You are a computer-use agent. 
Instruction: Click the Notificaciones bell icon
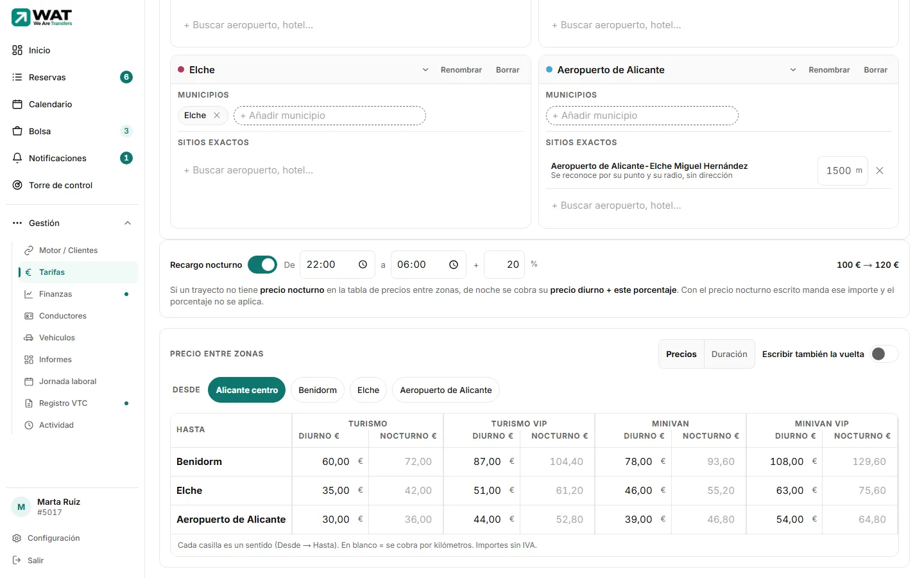pos(17,158)
